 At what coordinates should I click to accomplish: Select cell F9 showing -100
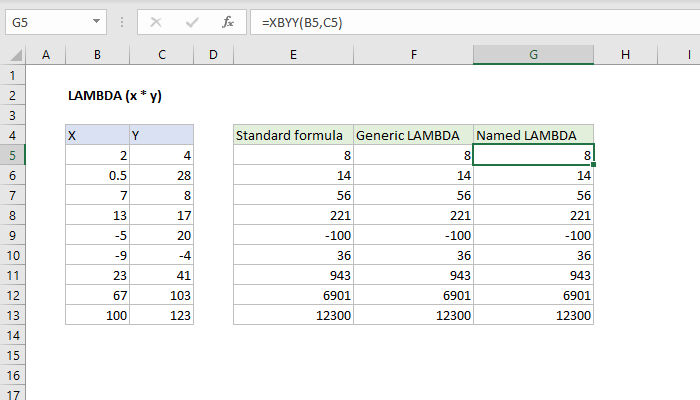(x=413, y=235)
